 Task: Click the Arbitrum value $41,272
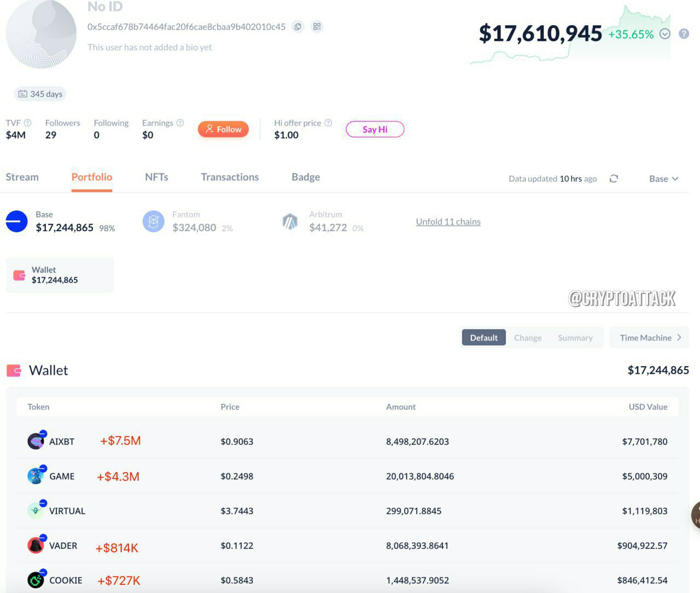[x=328, y=227]
